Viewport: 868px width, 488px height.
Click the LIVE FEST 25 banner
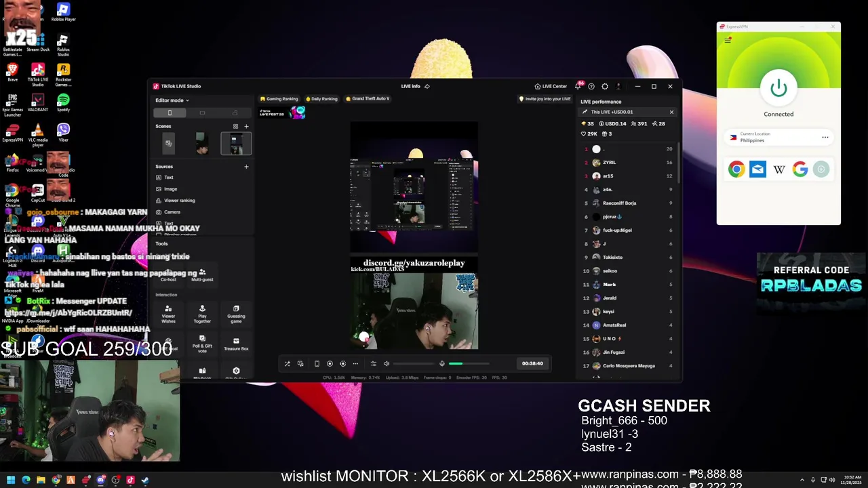(282, 113)
